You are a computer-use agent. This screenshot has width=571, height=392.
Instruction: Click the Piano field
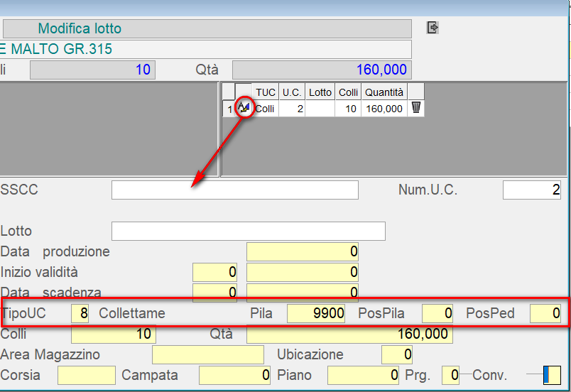(x=363, y=375)
